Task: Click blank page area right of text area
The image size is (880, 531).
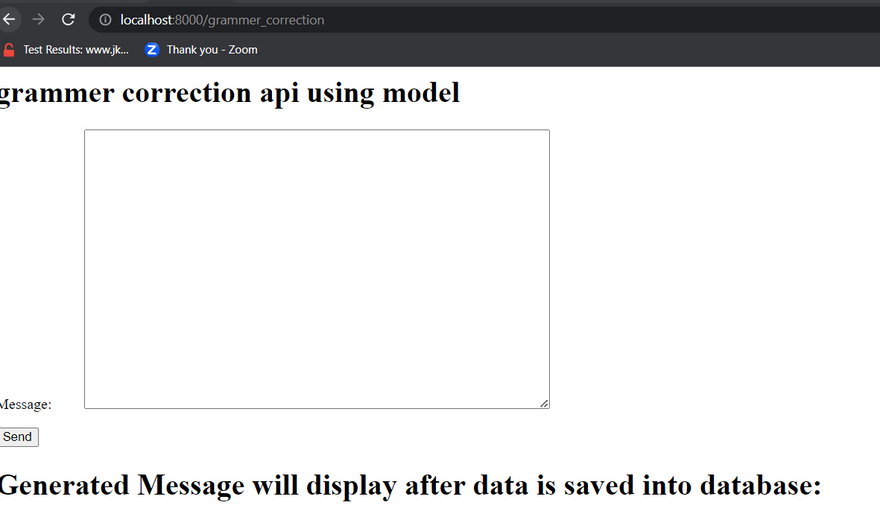Action: pyautogui.click(x=710, y=270)
